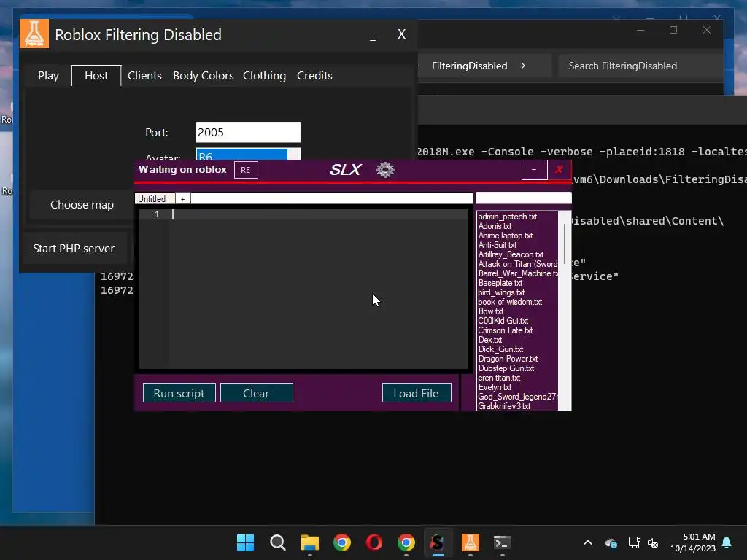The height and width of the screenshot is (560, 747).
Task: Open notifications bell icon
Action: point(727,542)
